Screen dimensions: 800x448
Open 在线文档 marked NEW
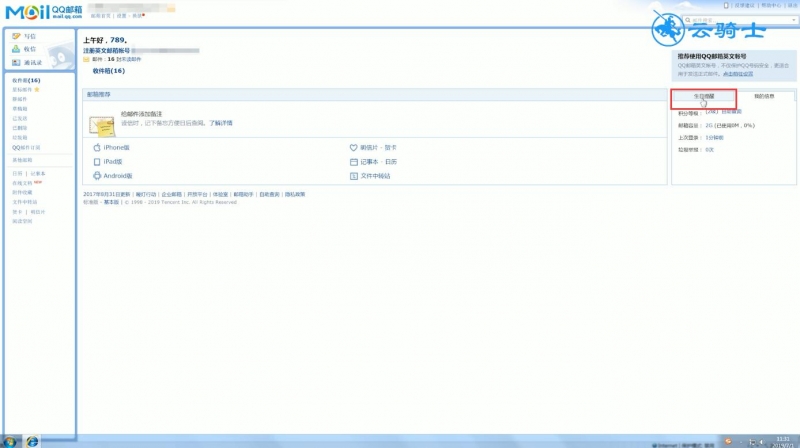pyautogui.click(x=22, y=183)
